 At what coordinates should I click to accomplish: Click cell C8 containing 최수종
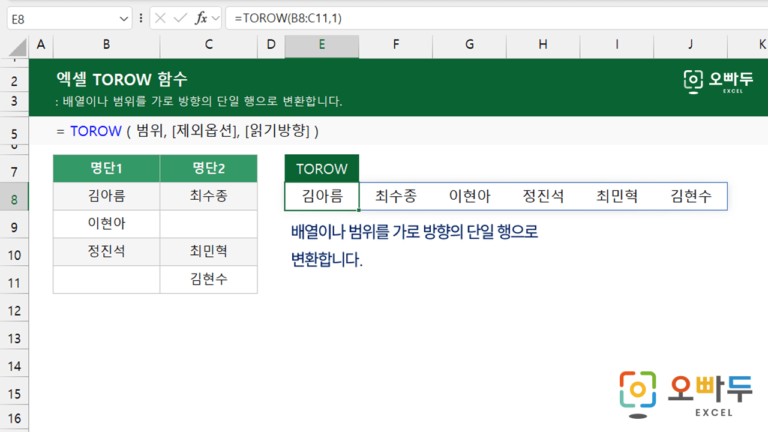pyautogui.click(x=209, y=196)
